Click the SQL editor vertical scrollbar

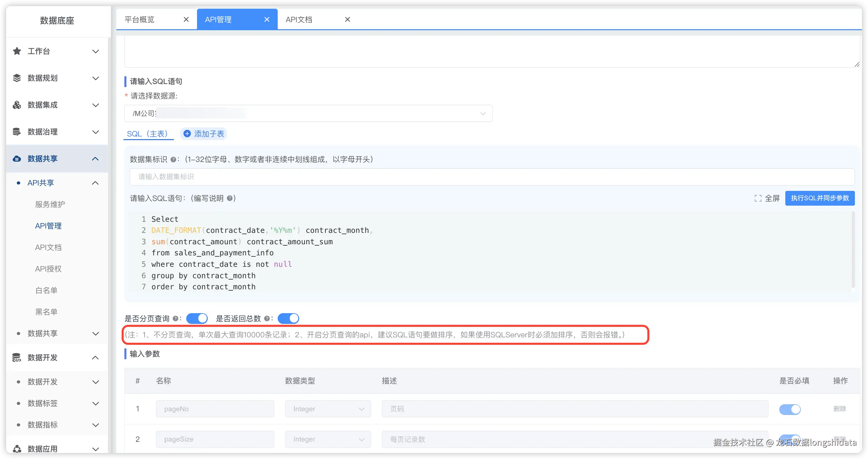click(853, 249)
